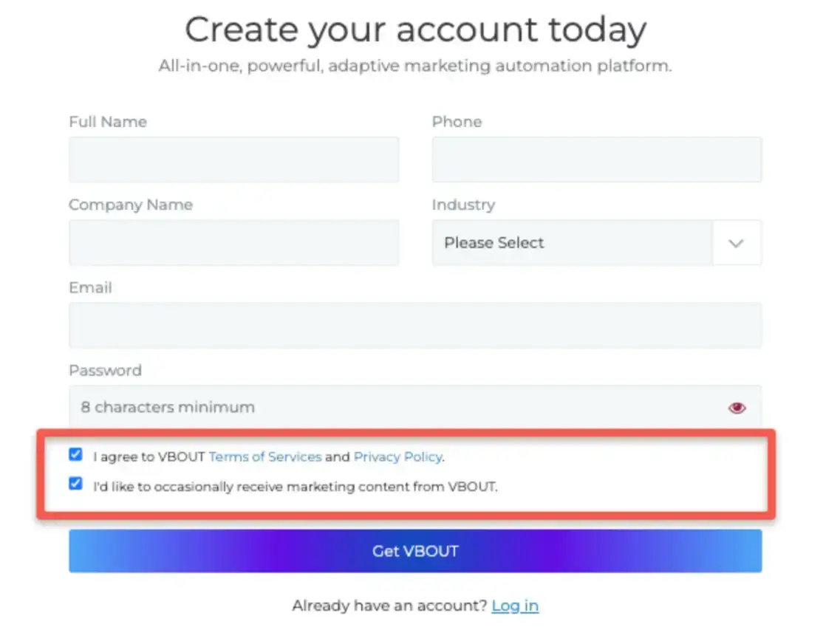Disable receiving marketing content from VBOUT

75,484
